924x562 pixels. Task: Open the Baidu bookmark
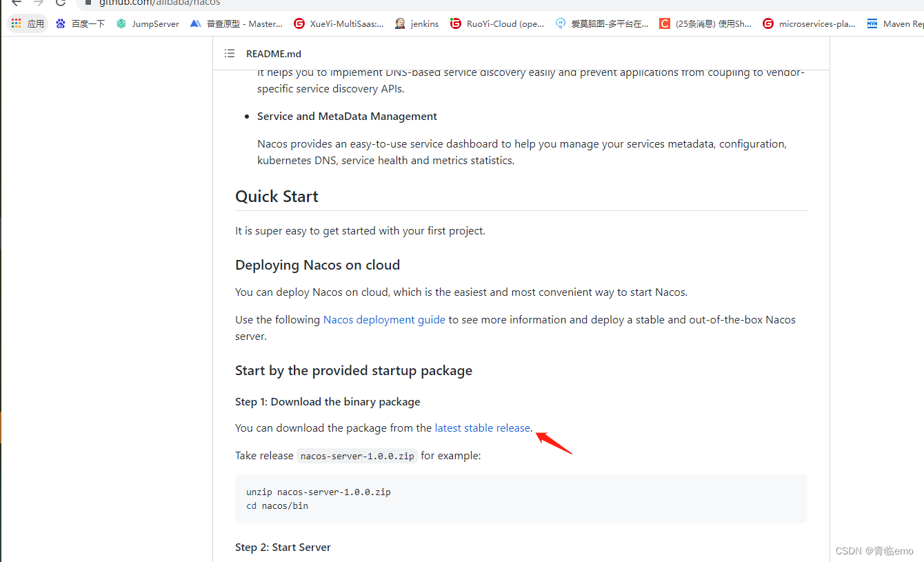click(81, 23)
